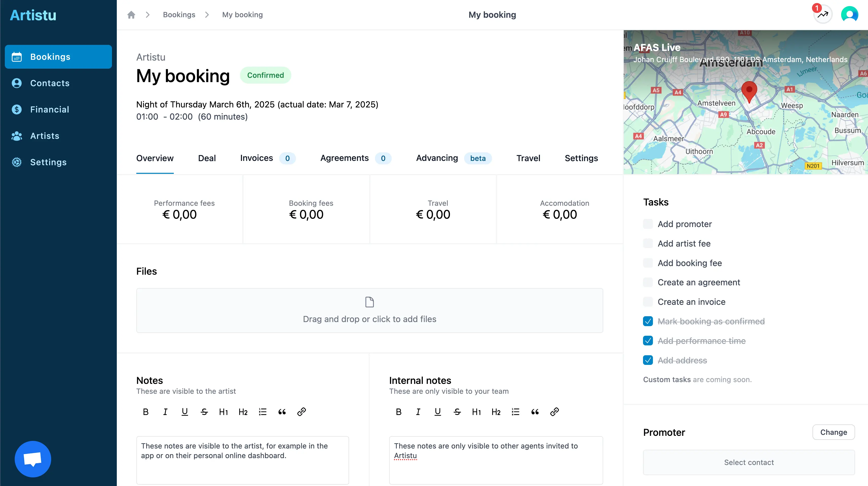Screen dimensions: 868x486
Task: Switch to the Deal tab
Action: pyautogui.click(x=206, y=158)
